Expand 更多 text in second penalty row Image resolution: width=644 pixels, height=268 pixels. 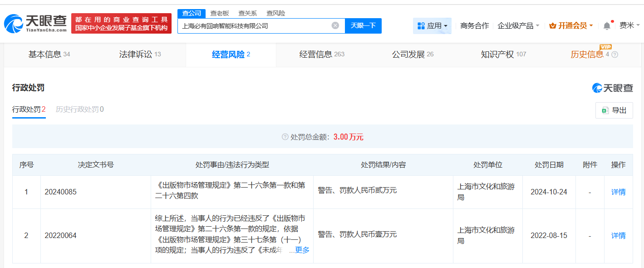pyautogui.click(x=302, y=250)
